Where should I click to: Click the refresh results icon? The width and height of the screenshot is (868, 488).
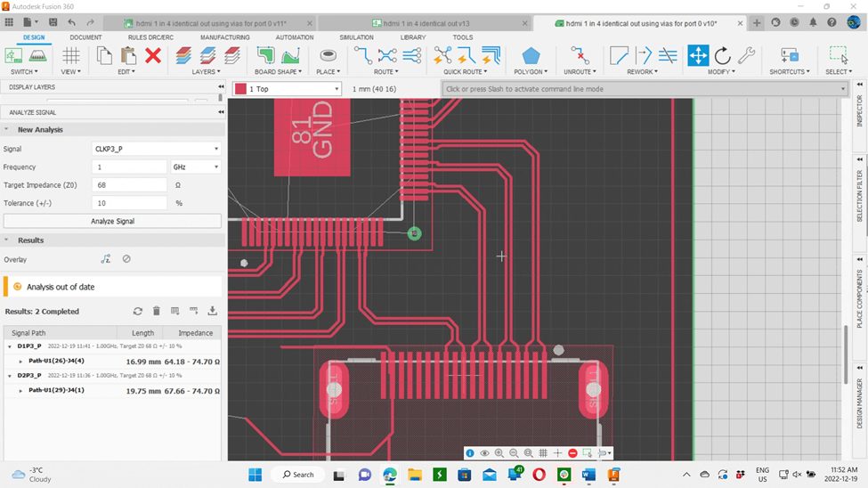(138, 311)
